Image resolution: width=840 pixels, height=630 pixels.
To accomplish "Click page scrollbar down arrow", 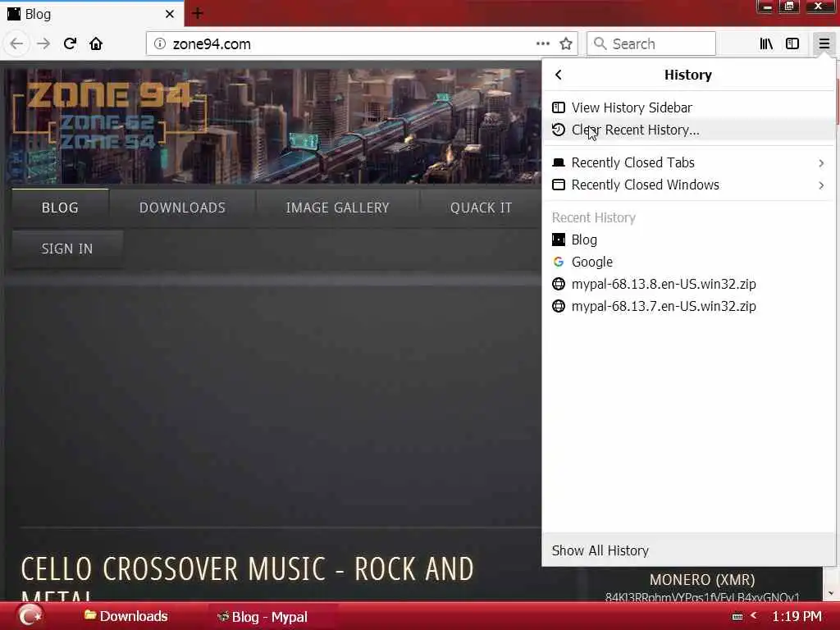I will tap(830, 593).
